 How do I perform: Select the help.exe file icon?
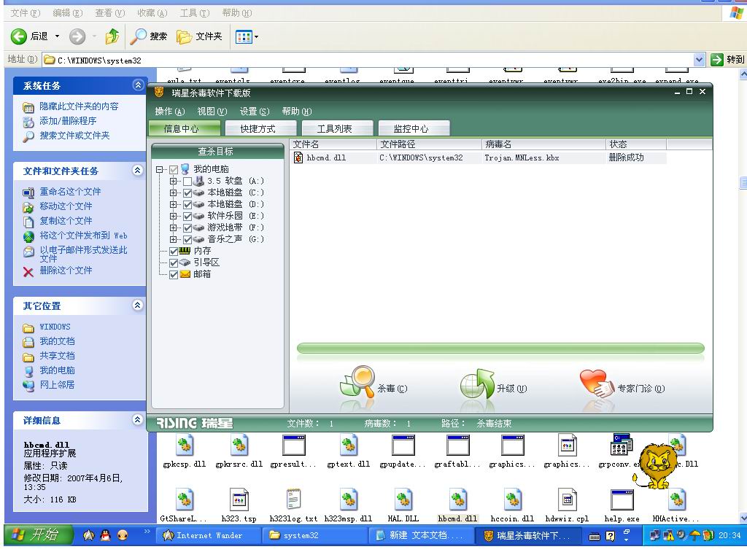(x=622, y=499)
